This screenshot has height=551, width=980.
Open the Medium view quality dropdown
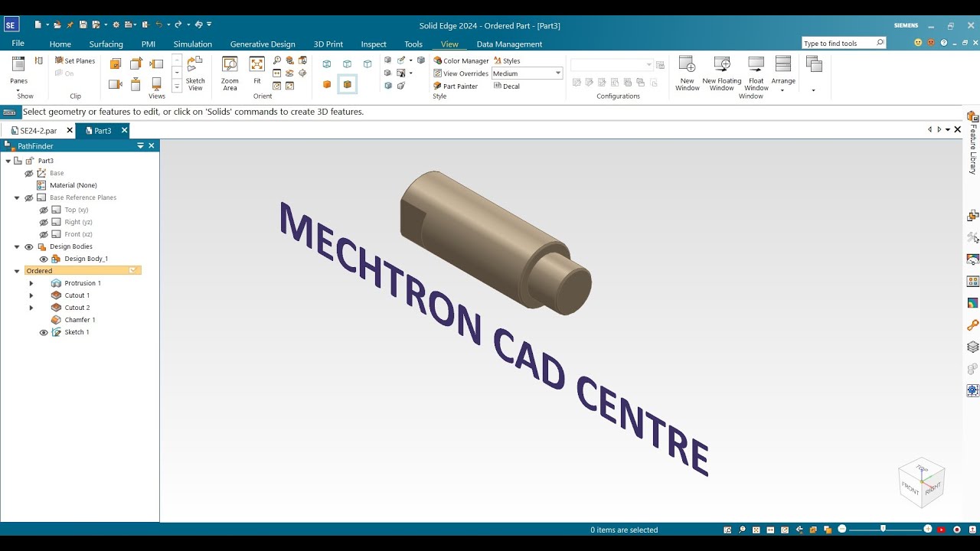557,73
